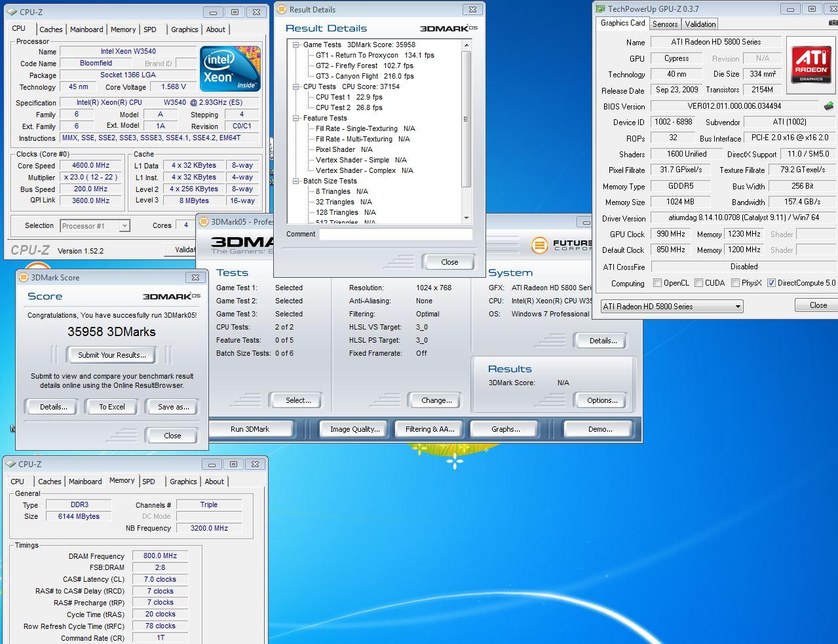This screenshot has height=644, width=838.
Task: Open the Processor #1 selection dropdown
Action: coord(94,226)
